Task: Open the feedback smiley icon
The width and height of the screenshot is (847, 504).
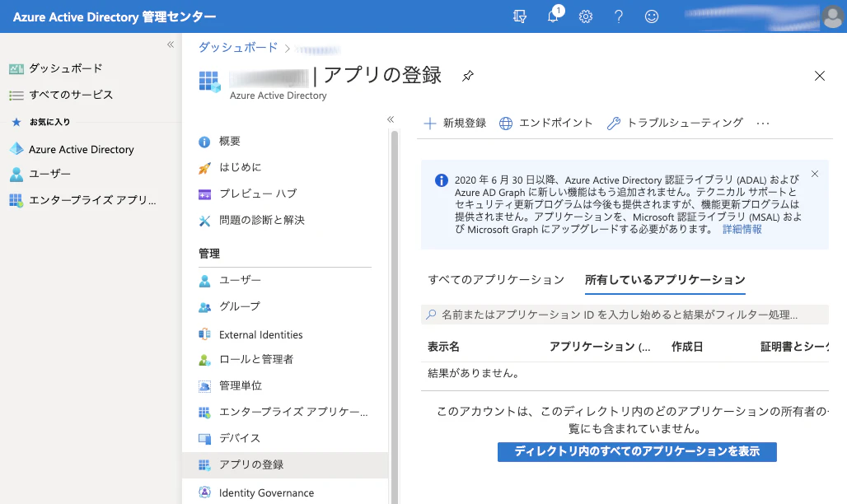Action: coord(652,16)
